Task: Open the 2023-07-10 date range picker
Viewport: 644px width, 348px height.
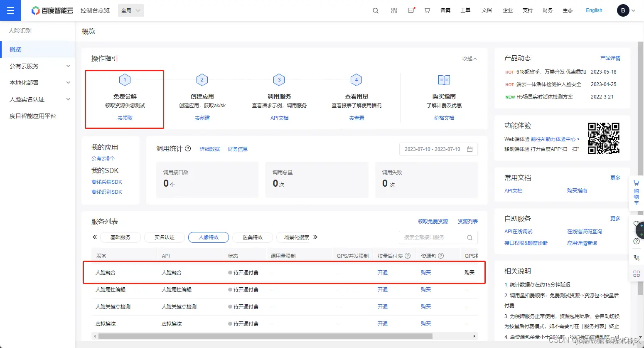Action: pos(438,149)
